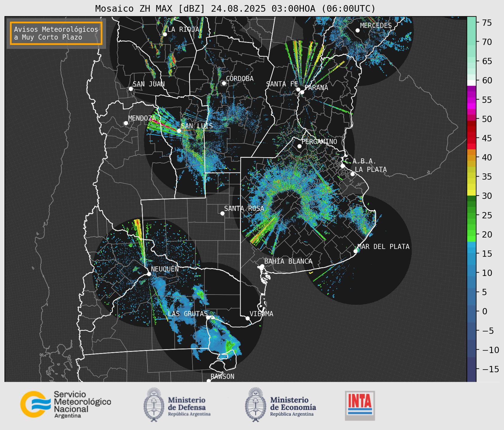This screenshot has height=430, width=504.
Task: Click the Ministerio de Economía coat of arms
Action: (255, 405)
